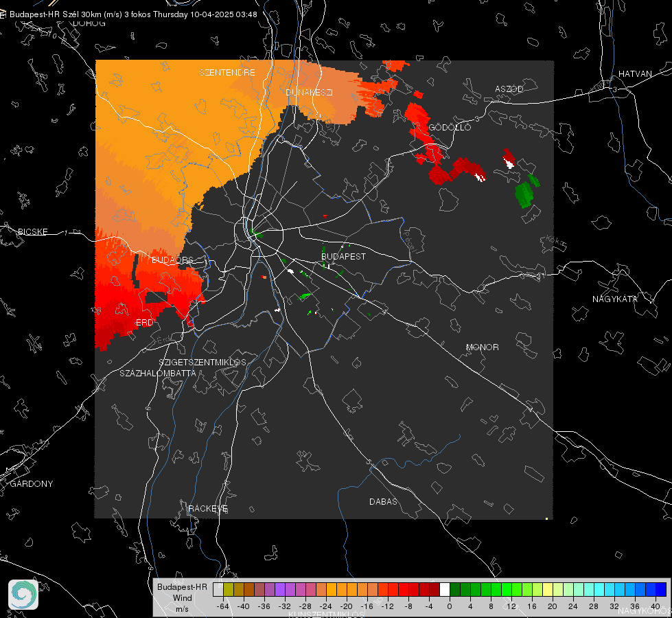Click the red velocity area above the ÉRD label
Image resolution: width=672 pixels, height=618 pixels.
(x=128, y=296)
